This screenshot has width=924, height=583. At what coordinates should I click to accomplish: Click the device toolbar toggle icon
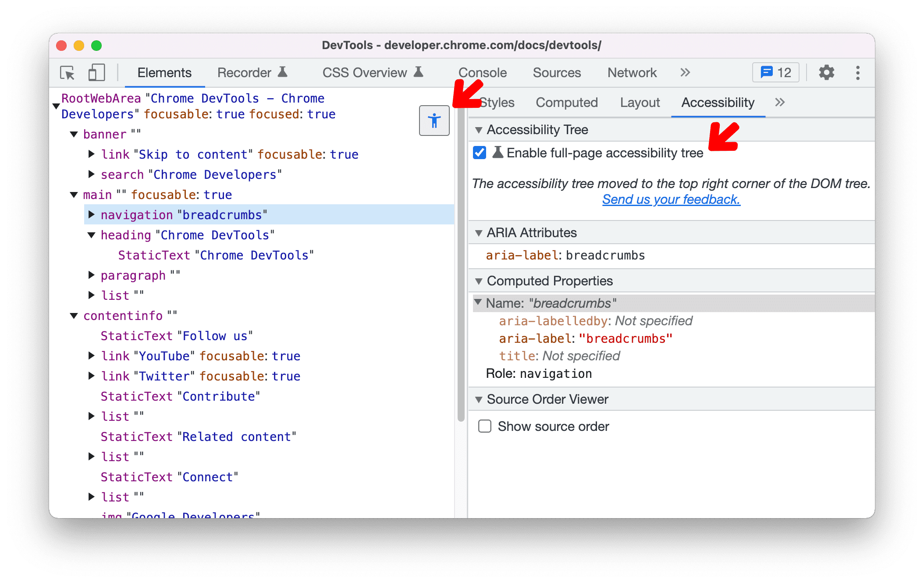[97, 73]
